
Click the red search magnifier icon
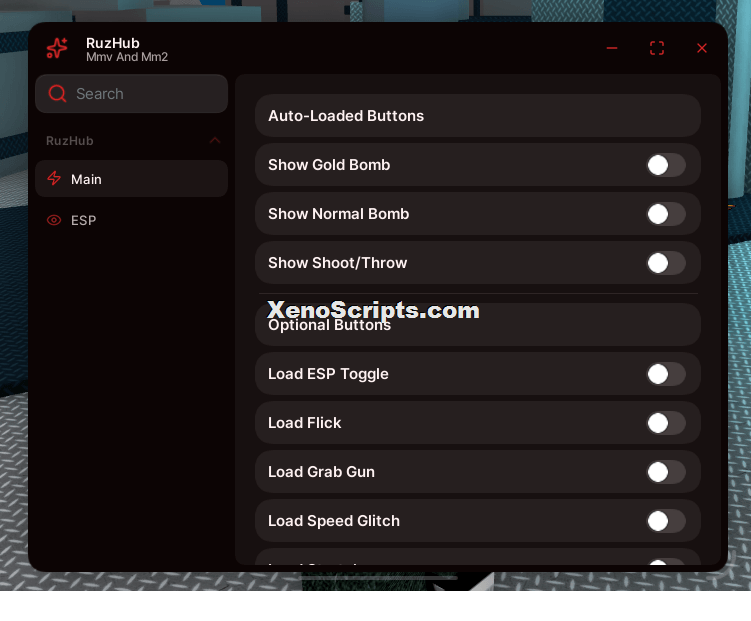(57, 93)
